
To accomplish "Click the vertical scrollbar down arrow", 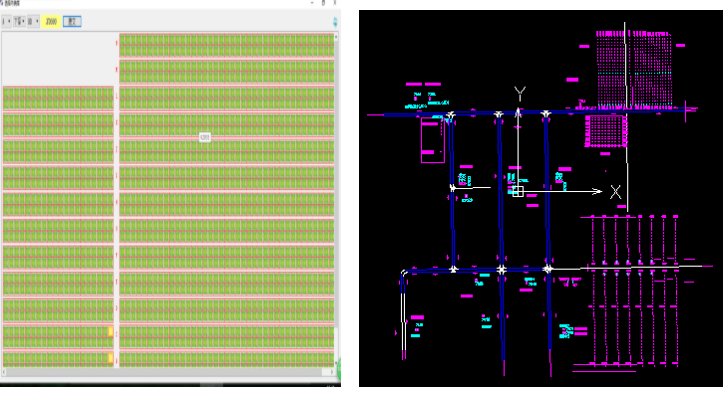I will click(x=336, y=364).
